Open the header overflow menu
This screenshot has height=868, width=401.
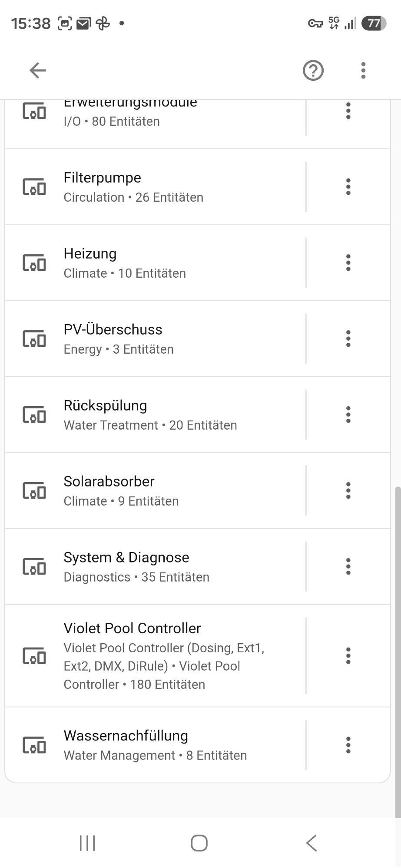point(363,70)
